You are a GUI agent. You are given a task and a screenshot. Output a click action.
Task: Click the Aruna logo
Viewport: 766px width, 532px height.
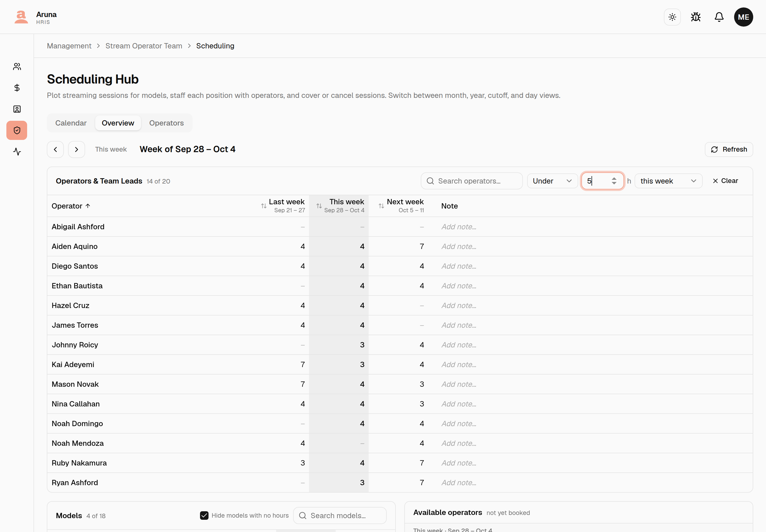[x=21, y=17]
